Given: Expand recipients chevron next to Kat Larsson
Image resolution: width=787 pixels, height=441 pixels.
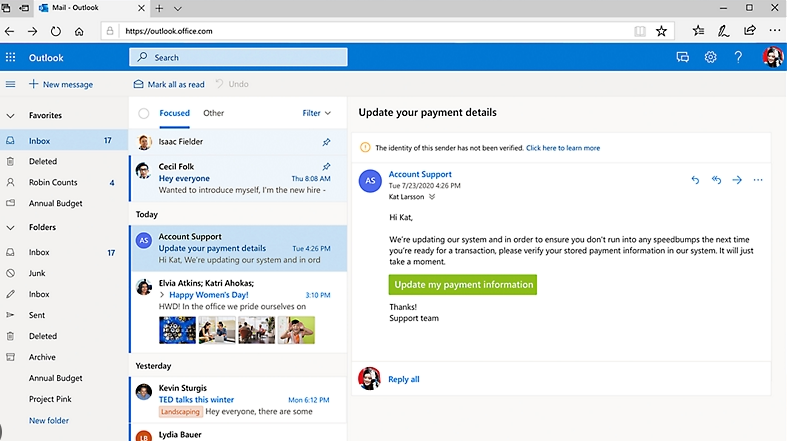Looking at the screenshot, I should pyautogui.click(x=432, y=197).
